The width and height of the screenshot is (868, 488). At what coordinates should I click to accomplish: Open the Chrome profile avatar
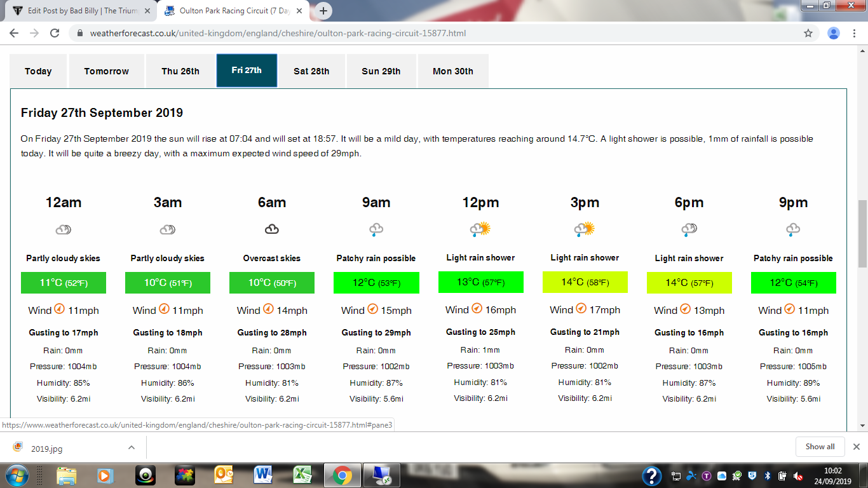point(834,33)
